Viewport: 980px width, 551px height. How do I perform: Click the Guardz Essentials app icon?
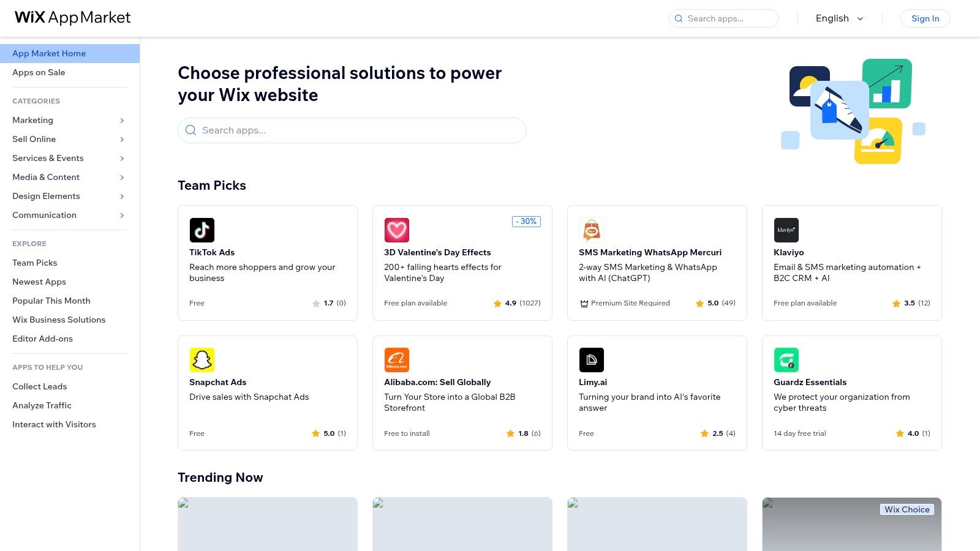786,360
